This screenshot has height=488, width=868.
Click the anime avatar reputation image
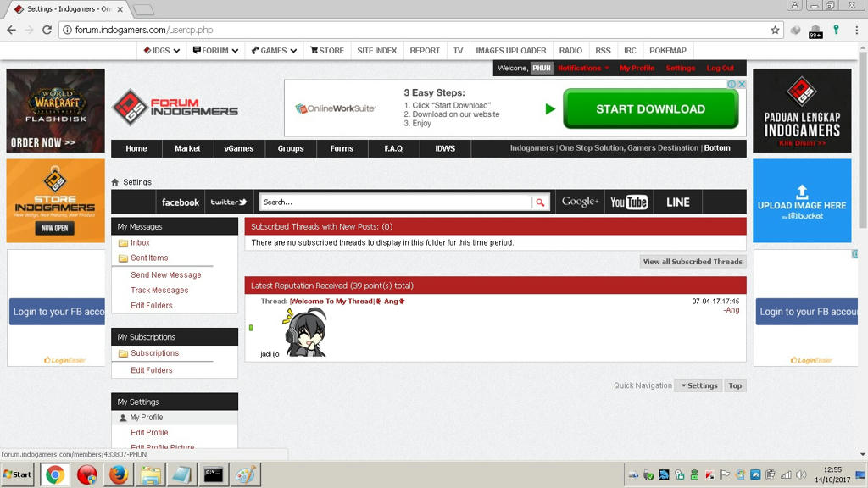point(305,331)
